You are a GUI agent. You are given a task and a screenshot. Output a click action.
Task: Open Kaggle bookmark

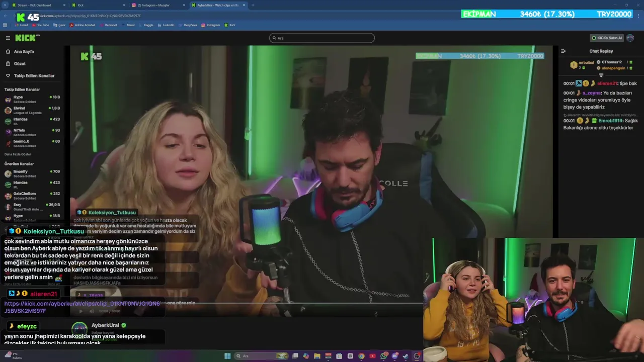coord(146,25)
